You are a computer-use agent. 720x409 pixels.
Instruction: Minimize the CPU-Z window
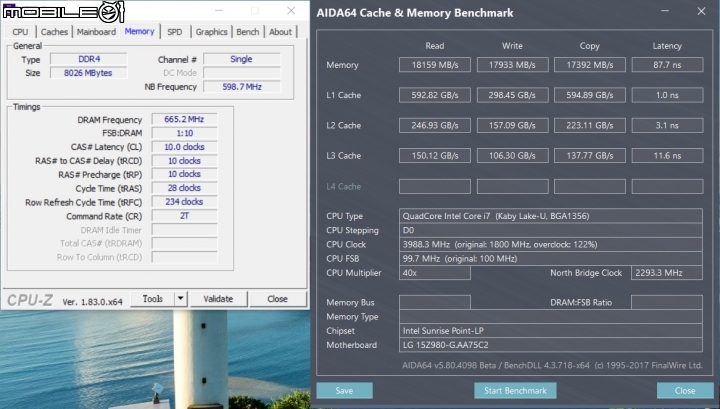tap(219, 10)
